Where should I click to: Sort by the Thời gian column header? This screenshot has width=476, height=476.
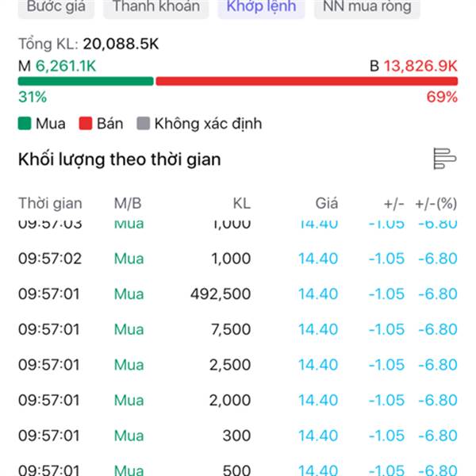pos(50,203)
